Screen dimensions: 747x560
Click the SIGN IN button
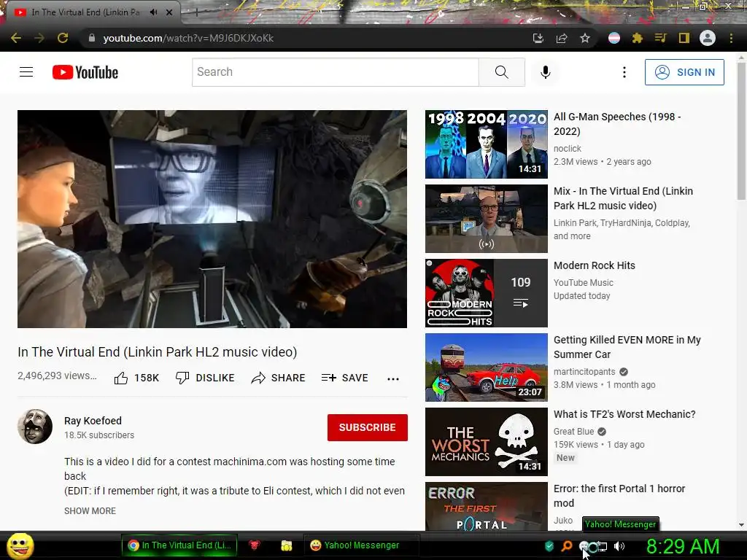[684, 72]
